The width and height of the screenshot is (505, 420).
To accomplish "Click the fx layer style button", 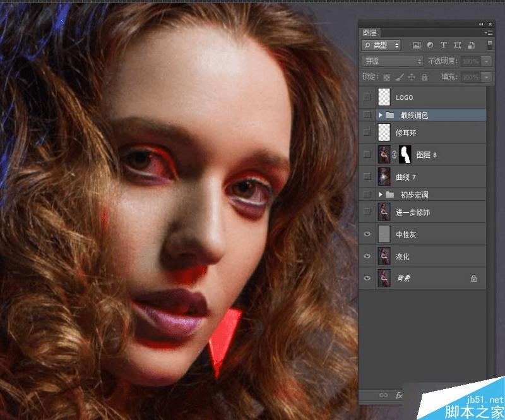I will (399, 395).
